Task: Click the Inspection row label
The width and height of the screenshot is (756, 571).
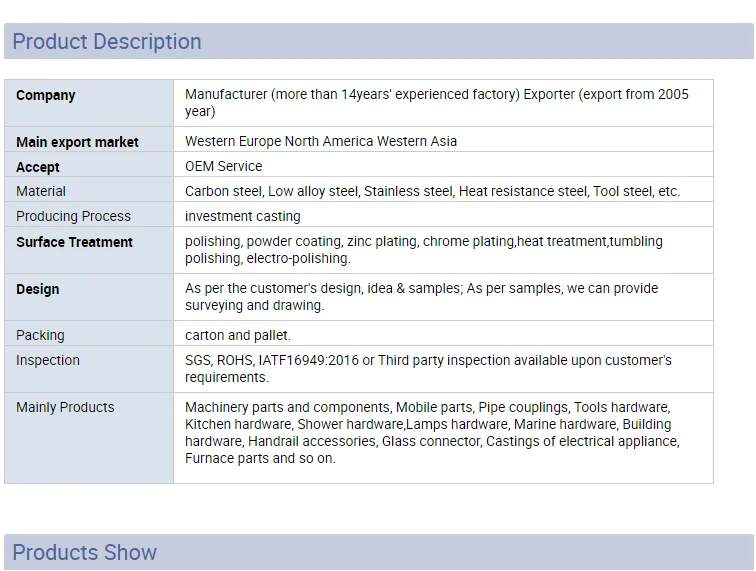Action: click(x=48, y=360)
